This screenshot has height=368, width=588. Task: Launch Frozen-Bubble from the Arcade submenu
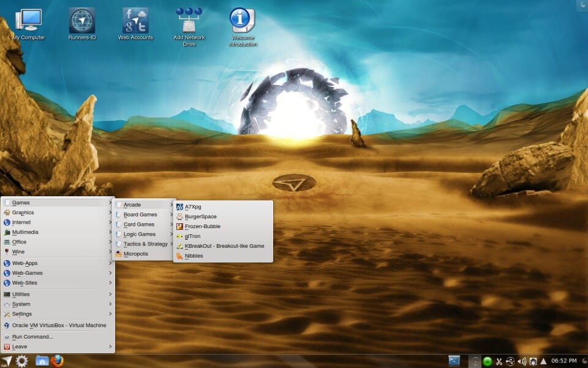pyautogui.click(x=223, y=226)
